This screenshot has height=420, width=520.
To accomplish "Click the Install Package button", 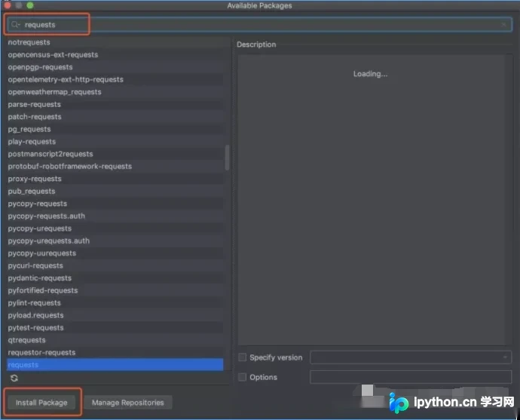I will click(41, 403).
